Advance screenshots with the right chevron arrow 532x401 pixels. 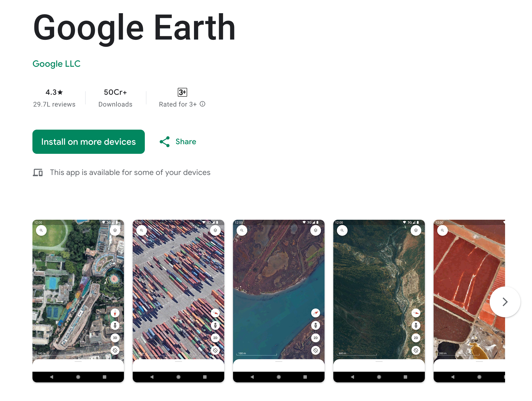505,302
